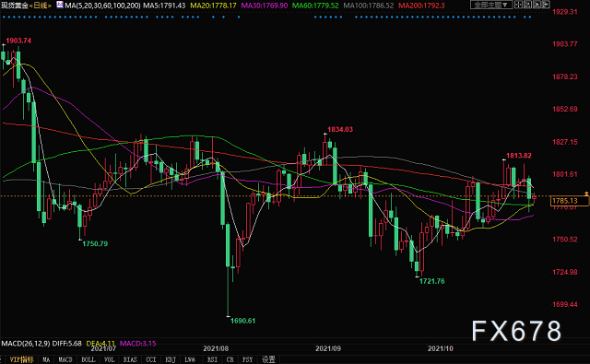The width and height of the screenshot is (590, 364).
Task: Click the 1721.76 low price label
Action: click(432, 281)
